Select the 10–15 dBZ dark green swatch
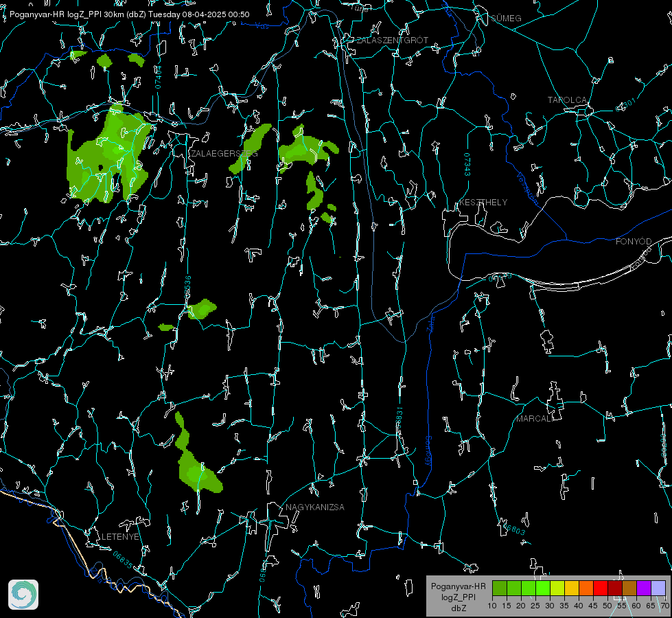Screen dimensions: 672x618 coord(500,588)
